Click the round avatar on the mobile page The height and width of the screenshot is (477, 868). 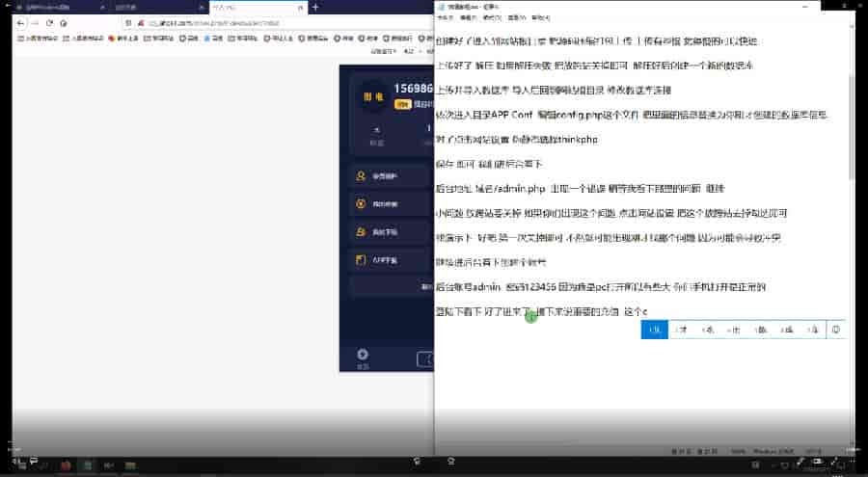(x=372, y=96)
